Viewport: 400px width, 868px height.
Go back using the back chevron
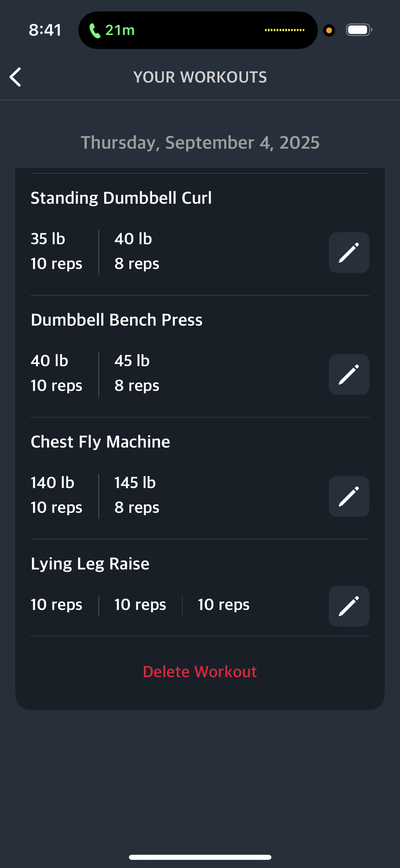(15, 77)
